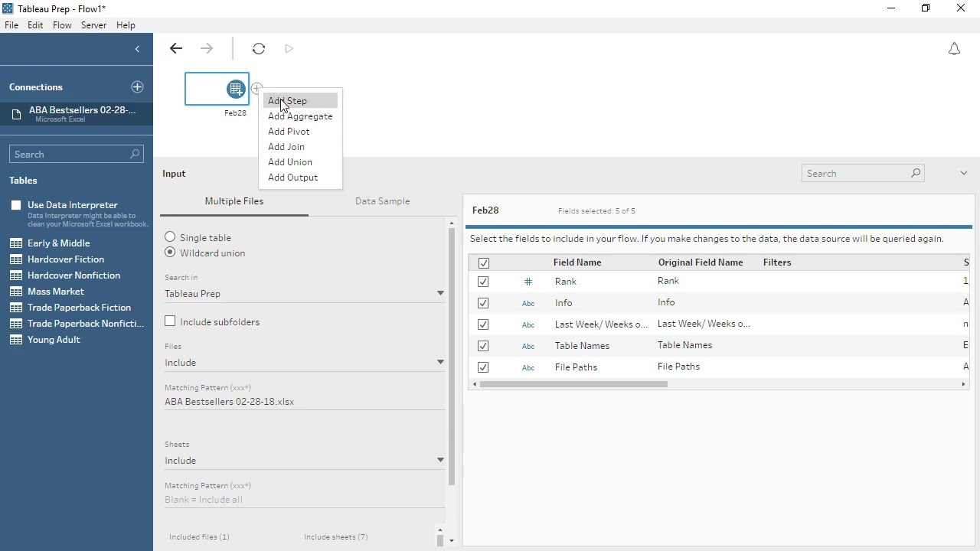Toggle the select-all fields checkbox
Screen dimensions: 980x551
pos(483,263)
